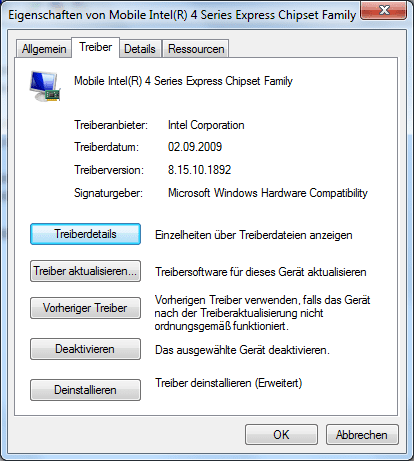Click the Einzelheiten über Treiberdateien anzeigen description
Image resolution: width=416 pixels, height=461 pixels.
254,235
